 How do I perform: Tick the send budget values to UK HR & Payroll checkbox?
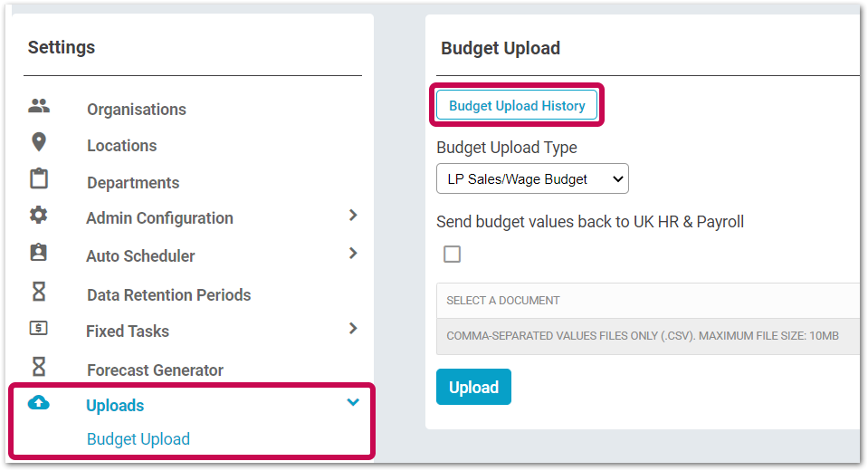pos(453,255)
